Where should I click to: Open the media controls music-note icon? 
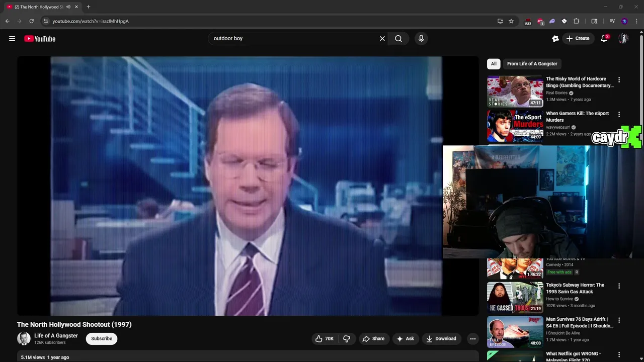pos(612,21)
